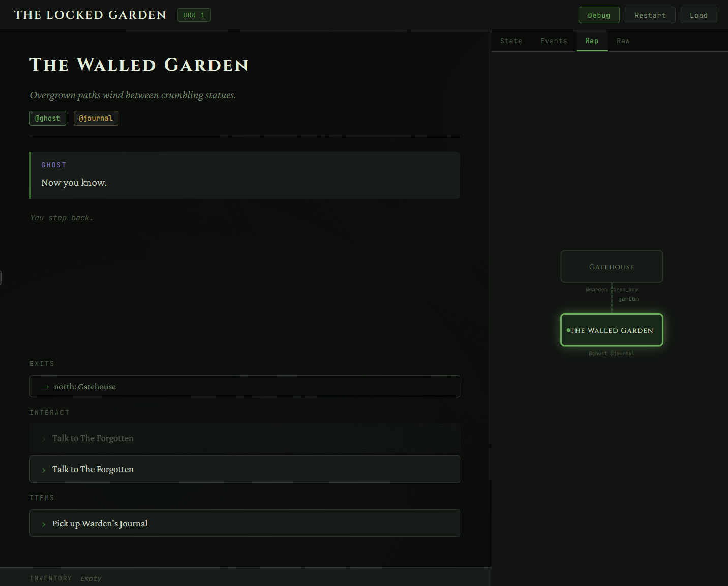
Task: Select the Raw tab
Action: coord(623,41)
